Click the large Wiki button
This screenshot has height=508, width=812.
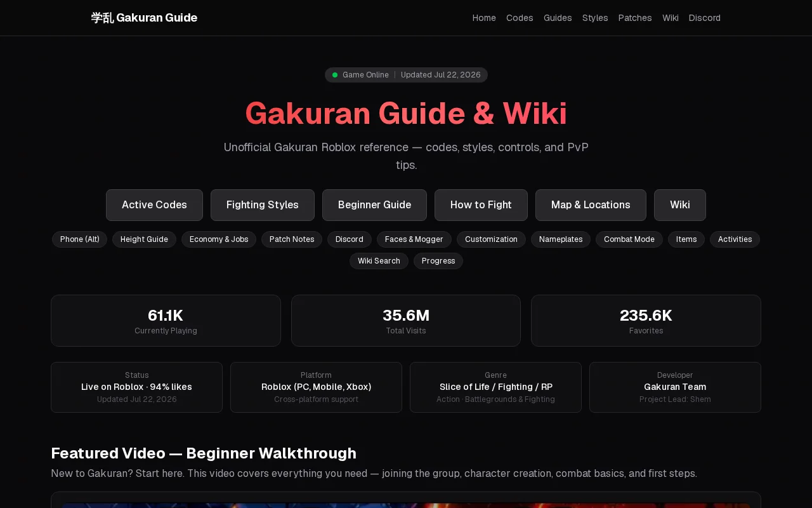pos(680,205)
